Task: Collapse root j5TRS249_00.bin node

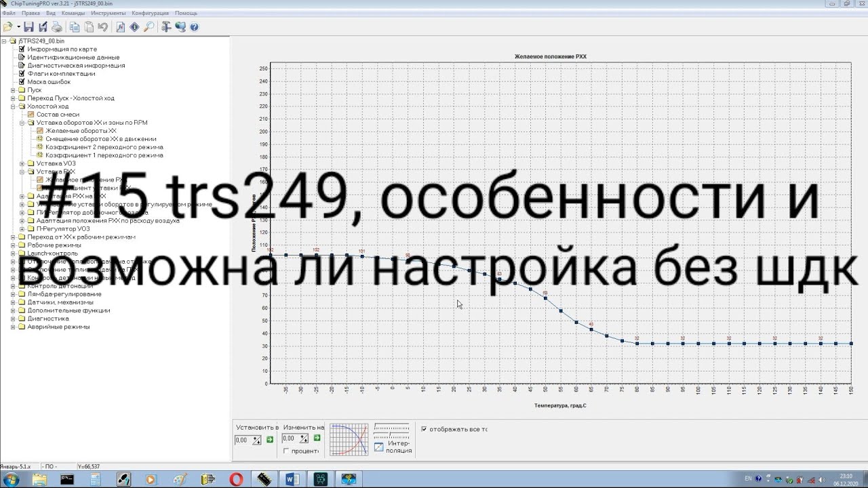Action: (4, 41)
